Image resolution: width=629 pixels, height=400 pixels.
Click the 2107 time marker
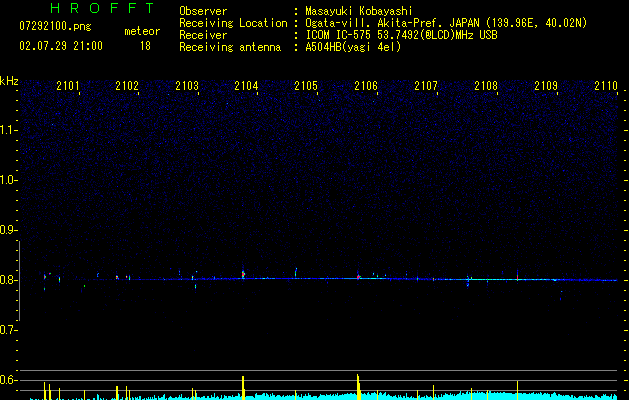(426, 85)
